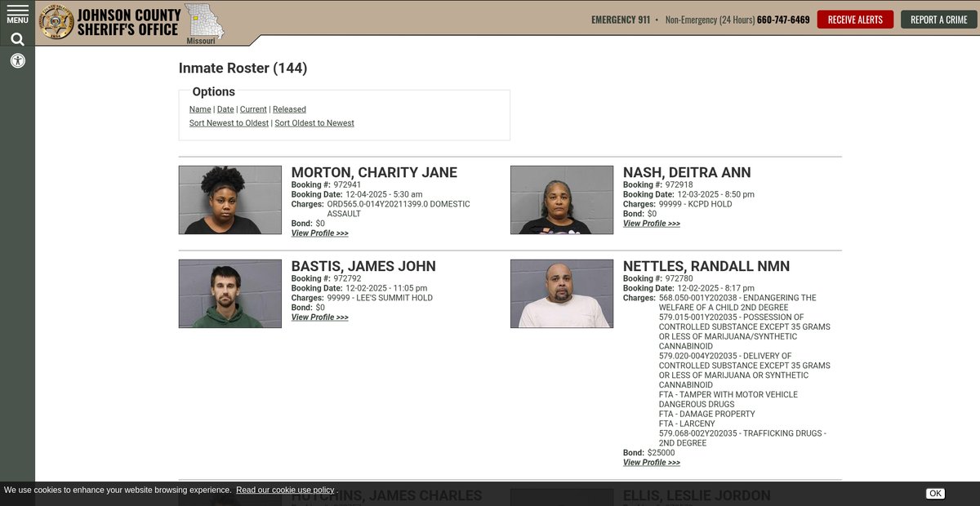
Task: Click the Receive Alerts button
Action: (x=855, y=20)
